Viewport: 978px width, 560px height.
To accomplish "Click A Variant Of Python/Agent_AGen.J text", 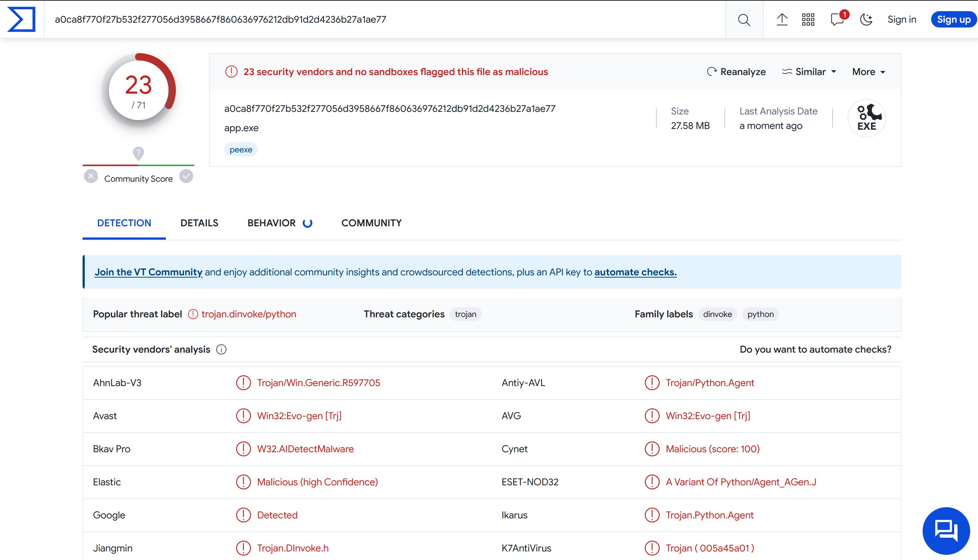I will 740,482.
